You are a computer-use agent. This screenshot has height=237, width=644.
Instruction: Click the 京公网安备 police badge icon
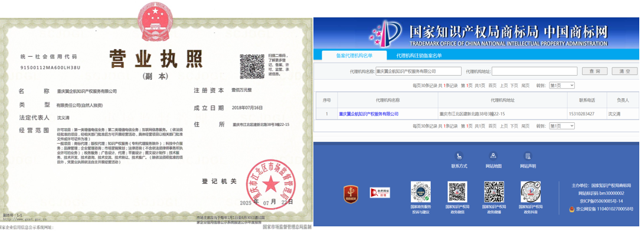coord(572,209)
